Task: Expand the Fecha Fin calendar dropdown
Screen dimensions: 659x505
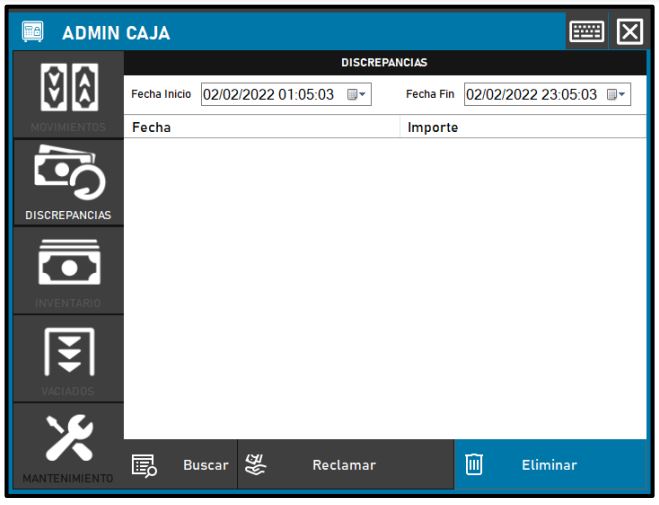Action: 617,95
